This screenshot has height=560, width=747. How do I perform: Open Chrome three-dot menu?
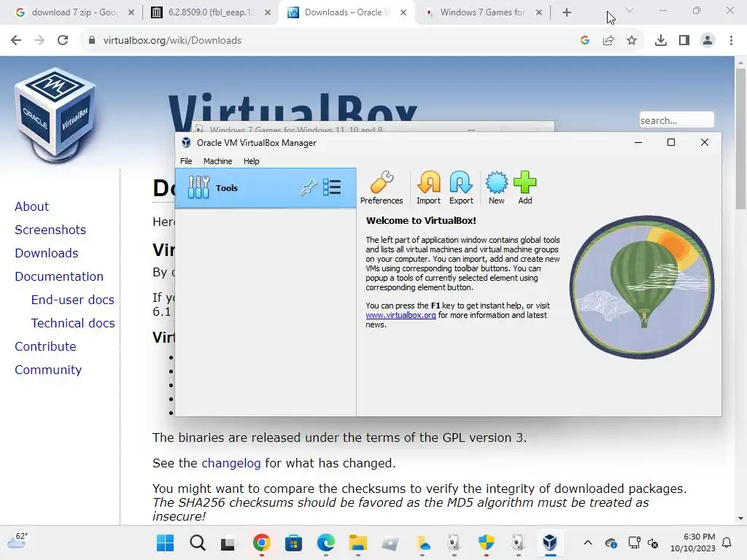(x=731, y=41)
